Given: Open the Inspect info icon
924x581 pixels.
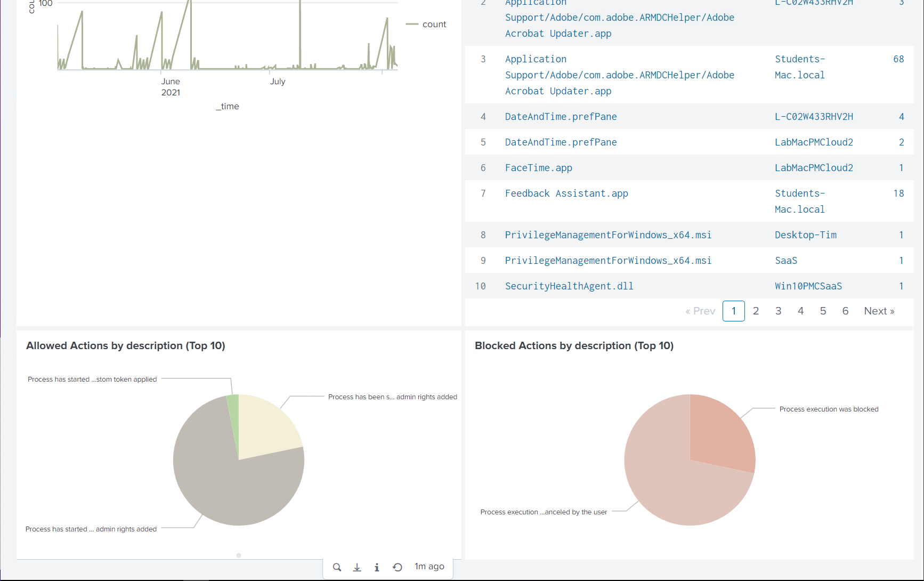Looking at the screenshot, I should pyautogui.click(x=377, y=567).
